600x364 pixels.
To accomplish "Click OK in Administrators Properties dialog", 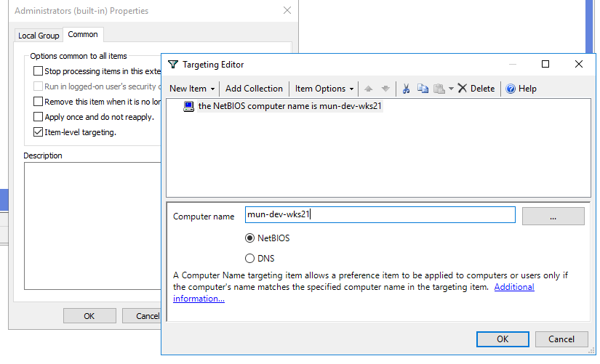I will click(x=89, y=316).
